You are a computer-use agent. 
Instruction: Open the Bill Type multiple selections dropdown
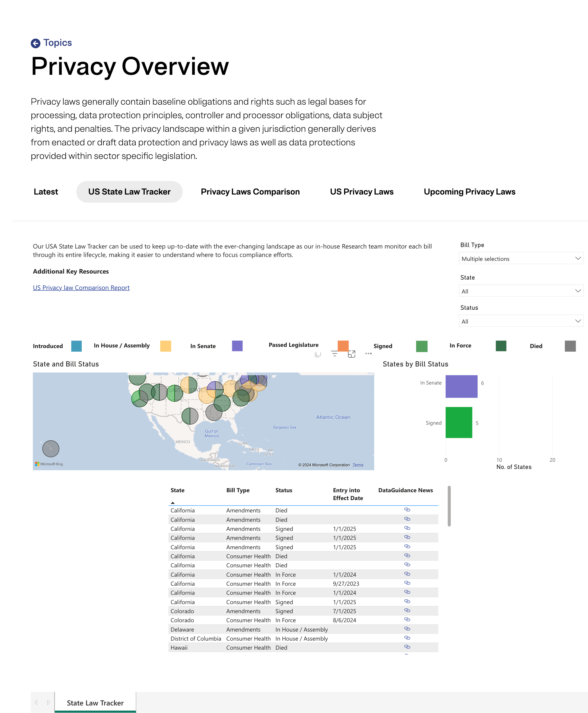click(x=521, y=258)
